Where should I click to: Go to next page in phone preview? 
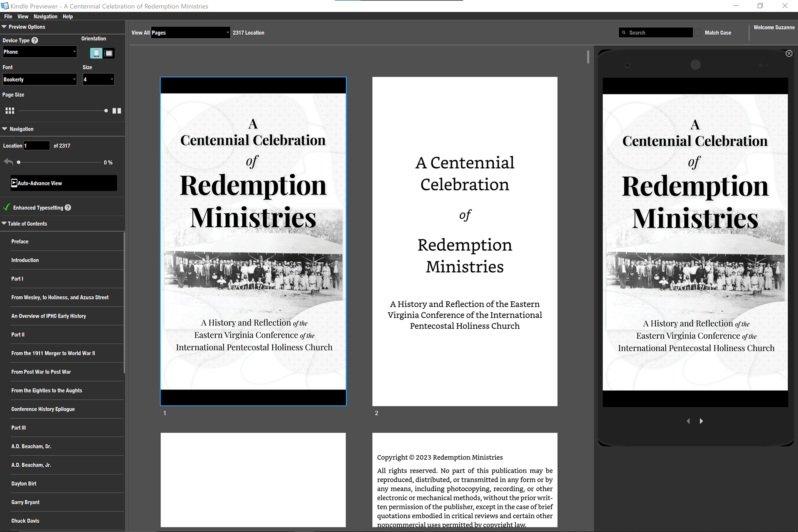point(702,421)
